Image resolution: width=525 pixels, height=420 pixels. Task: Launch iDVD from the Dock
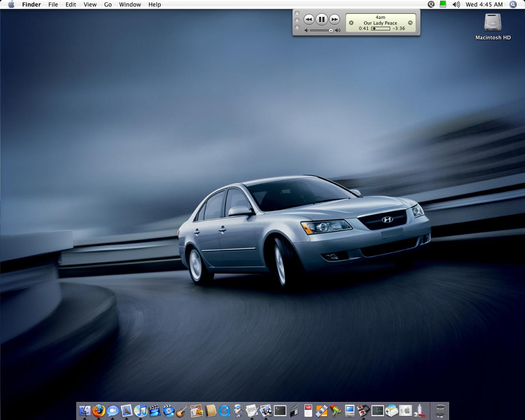169,411
